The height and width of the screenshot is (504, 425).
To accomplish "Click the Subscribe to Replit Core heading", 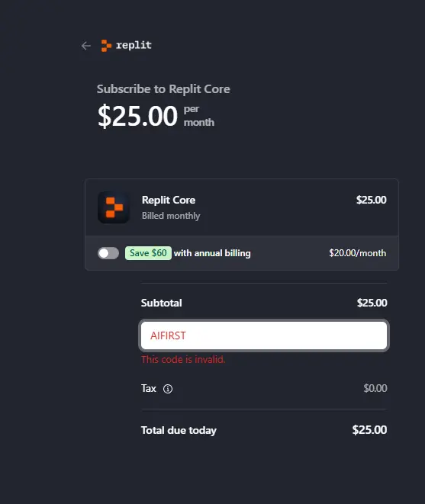I will point(163,89).
